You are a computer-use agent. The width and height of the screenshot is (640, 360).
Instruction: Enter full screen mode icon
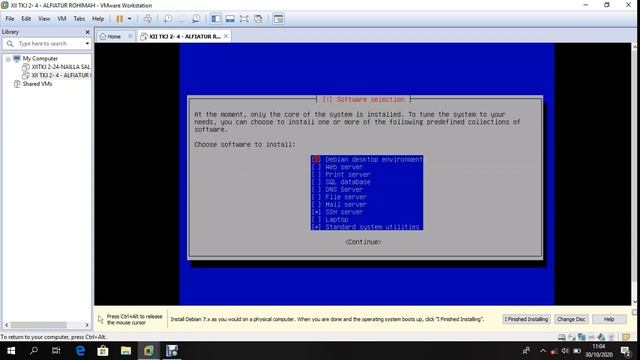(244, 19)
